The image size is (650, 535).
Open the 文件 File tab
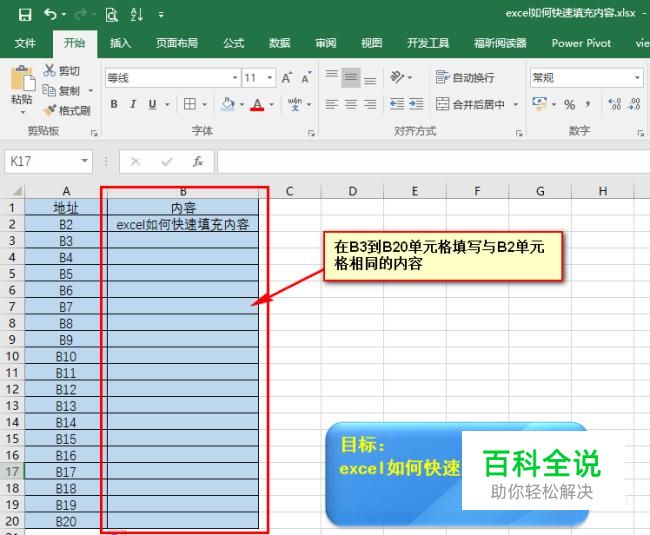pos(25,43)
